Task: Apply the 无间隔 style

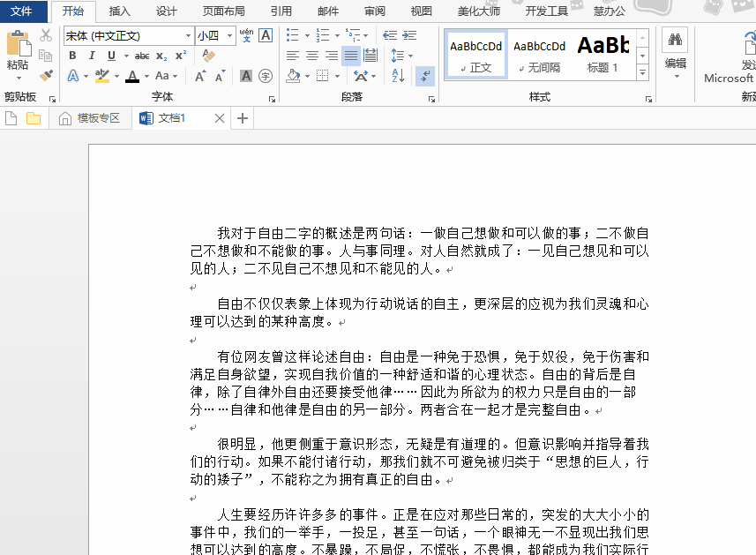Action: tap(540, 56)
